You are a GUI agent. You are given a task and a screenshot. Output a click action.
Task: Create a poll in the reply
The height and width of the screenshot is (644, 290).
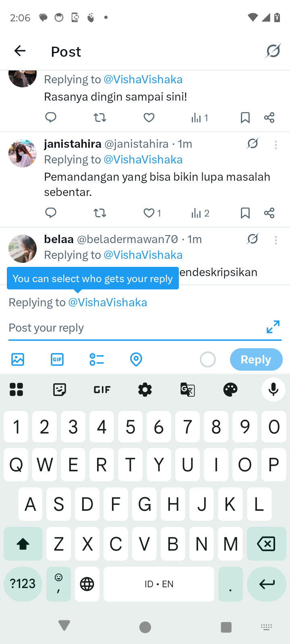coord(97,359)
